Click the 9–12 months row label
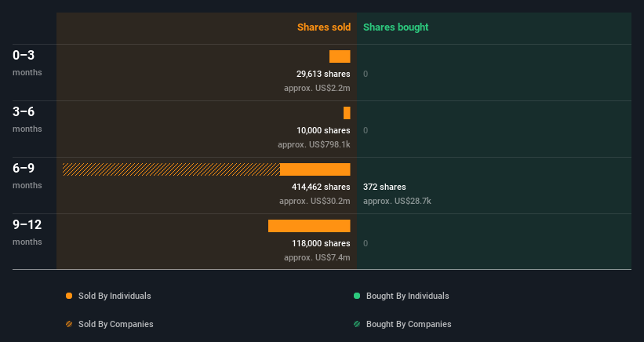 pos(27,232)
